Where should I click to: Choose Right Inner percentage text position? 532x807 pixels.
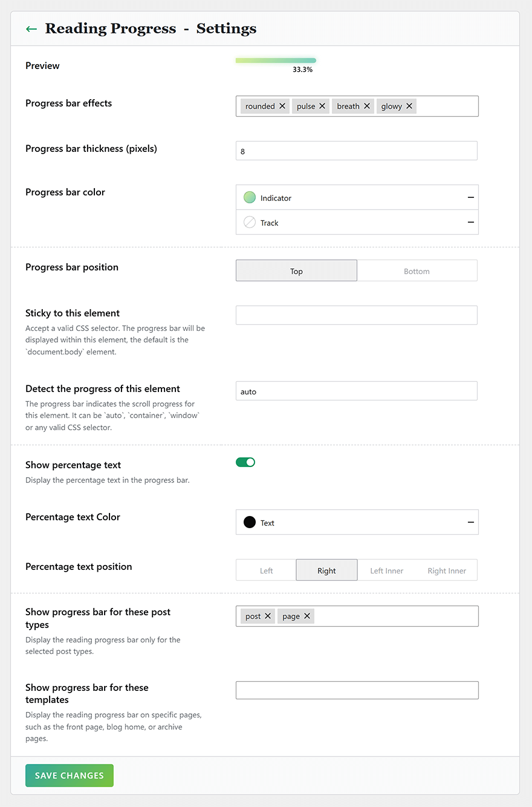(x=447, y=570)
